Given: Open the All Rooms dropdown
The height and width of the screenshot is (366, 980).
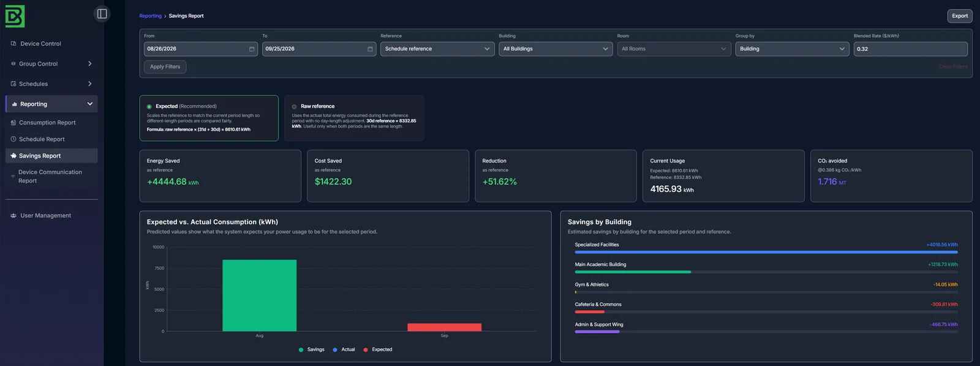Looking at the screenshot, I should click(674, 49).
